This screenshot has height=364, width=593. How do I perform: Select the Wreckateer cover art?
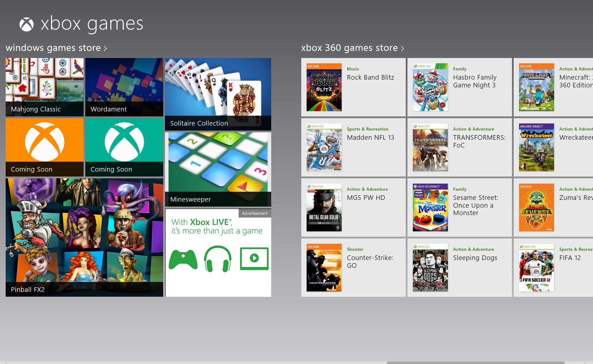(536, 147)
